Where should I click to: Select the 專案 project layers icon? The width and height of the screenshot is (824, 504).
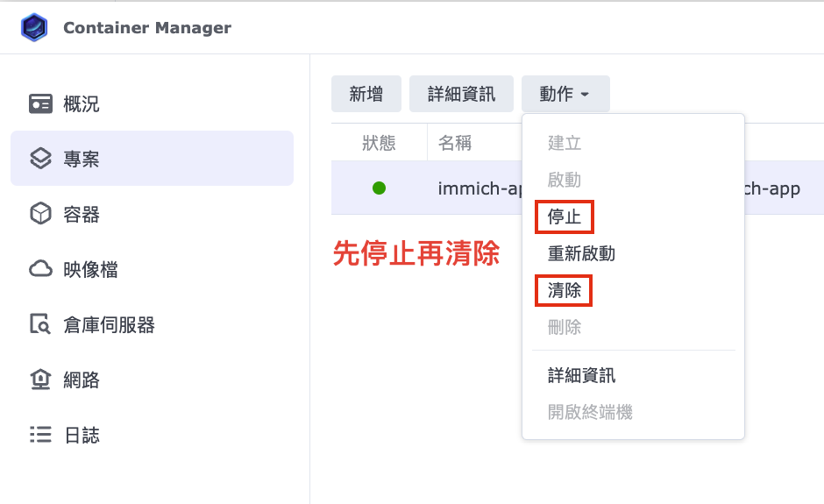click(40, 158)
